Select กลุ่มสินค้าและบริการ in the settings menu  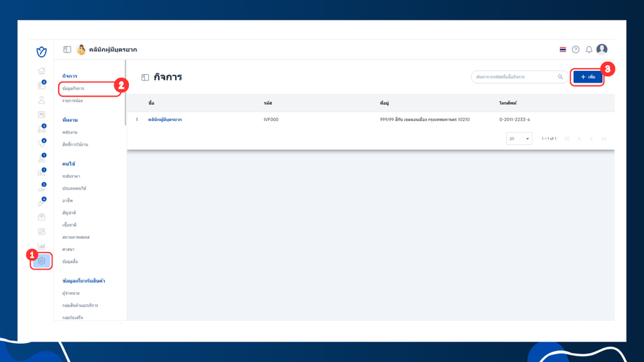coord(80,305)
